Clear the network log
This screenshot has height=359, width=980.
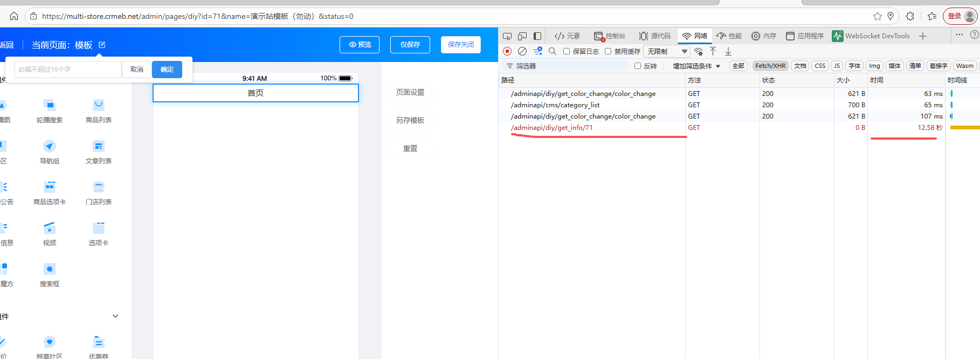522,51
